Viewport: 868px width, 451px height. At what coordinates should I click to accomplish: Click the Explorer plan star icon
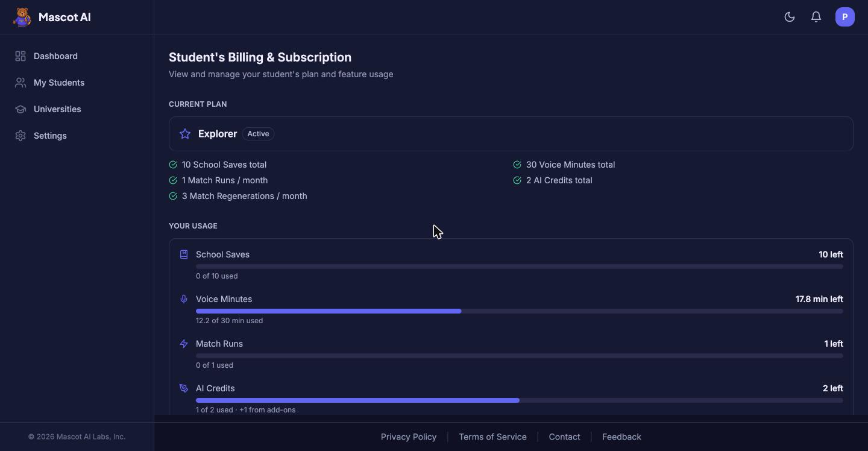point(185,134)
